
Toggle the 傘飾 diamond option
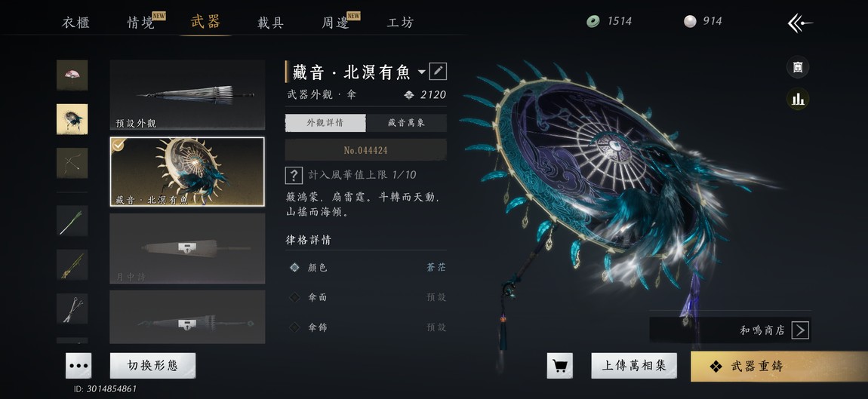tap(294, 327)
